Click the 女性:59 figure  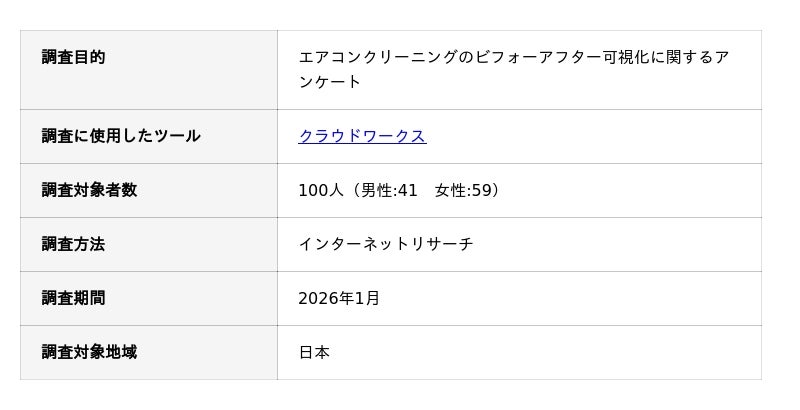(464, 190)
